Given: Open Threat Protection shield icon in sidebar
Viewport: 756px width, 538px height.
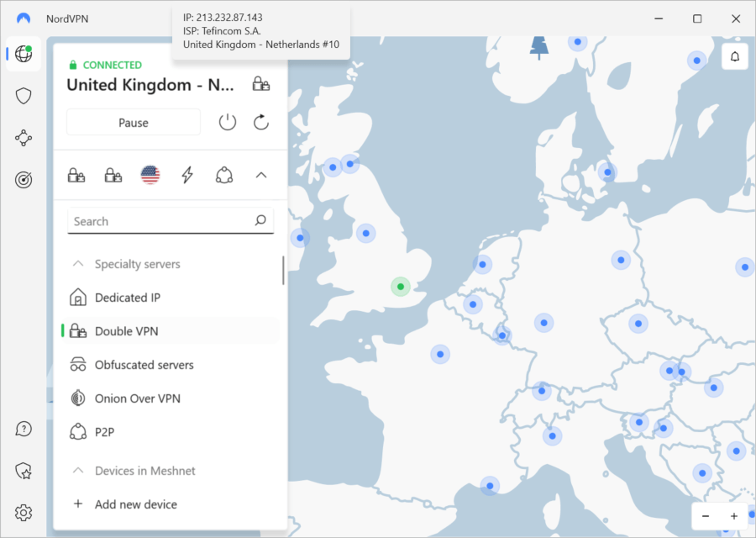Looking at the screenshot, I should tap(23, 95).
